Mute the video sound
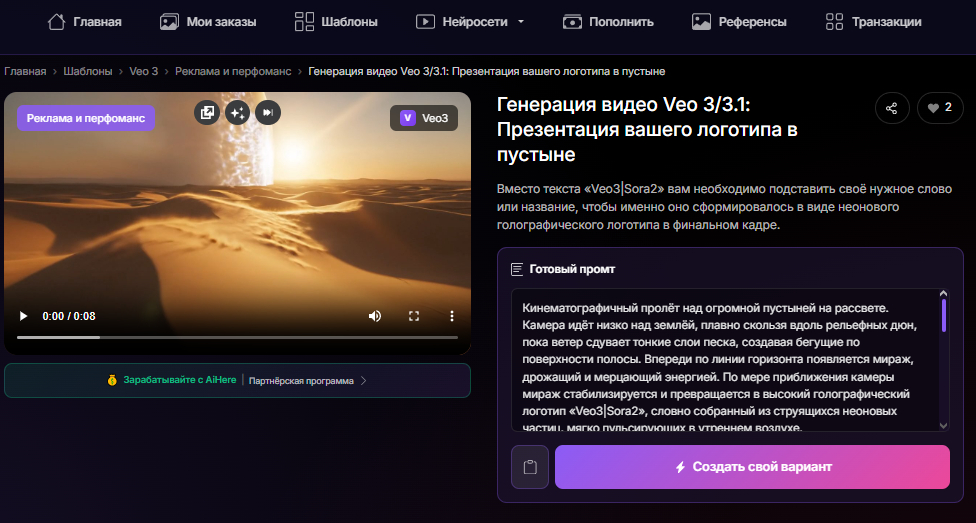Viewport: 976px width, 523px height. [x=375, y=316]
